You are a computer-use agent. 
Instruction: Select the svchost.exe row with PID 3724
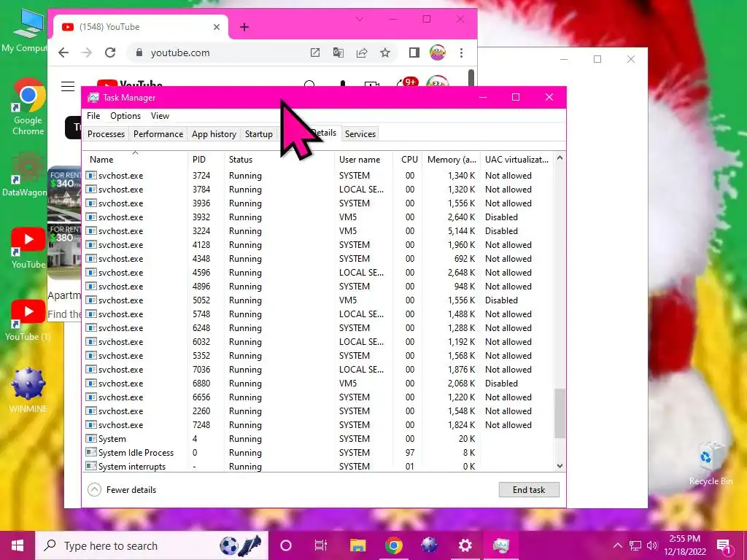pos(318,176)
